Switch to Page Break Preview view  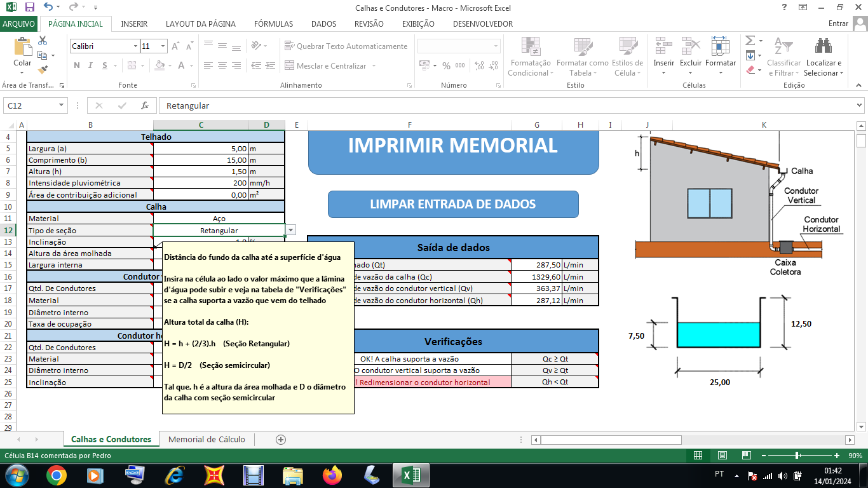click(746, 456)
